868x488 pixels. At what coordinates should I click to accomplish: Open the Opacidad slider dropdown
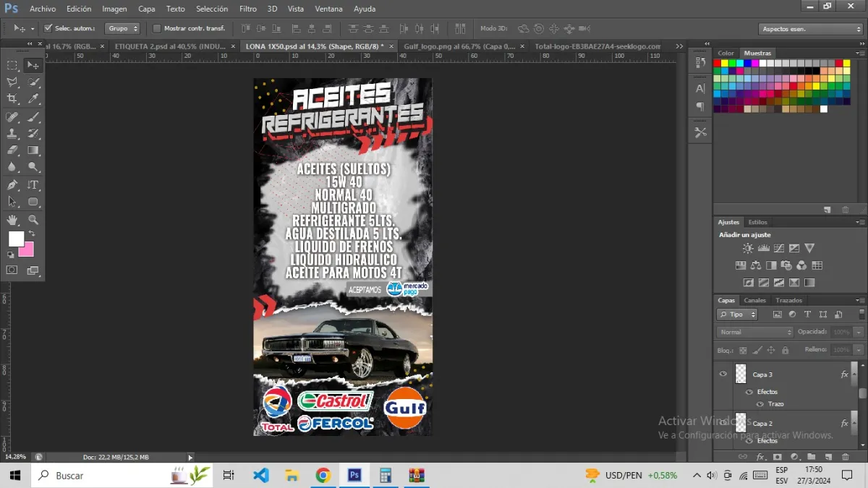point(858,332)
